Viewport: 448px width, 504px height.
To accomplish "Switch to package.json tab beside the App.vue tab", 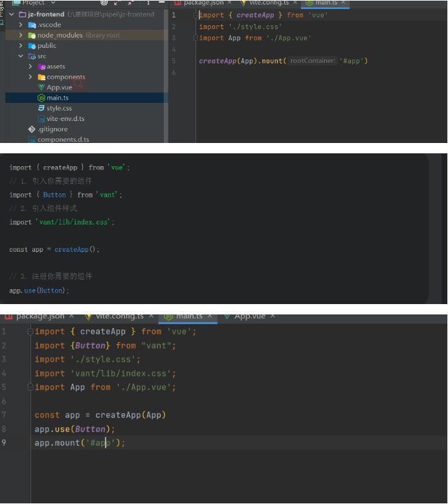I will pos(40,316).
